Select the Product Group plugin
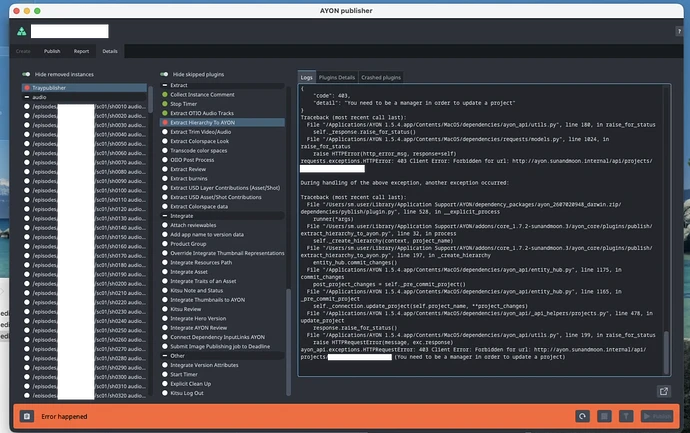 tap(222, 244)
